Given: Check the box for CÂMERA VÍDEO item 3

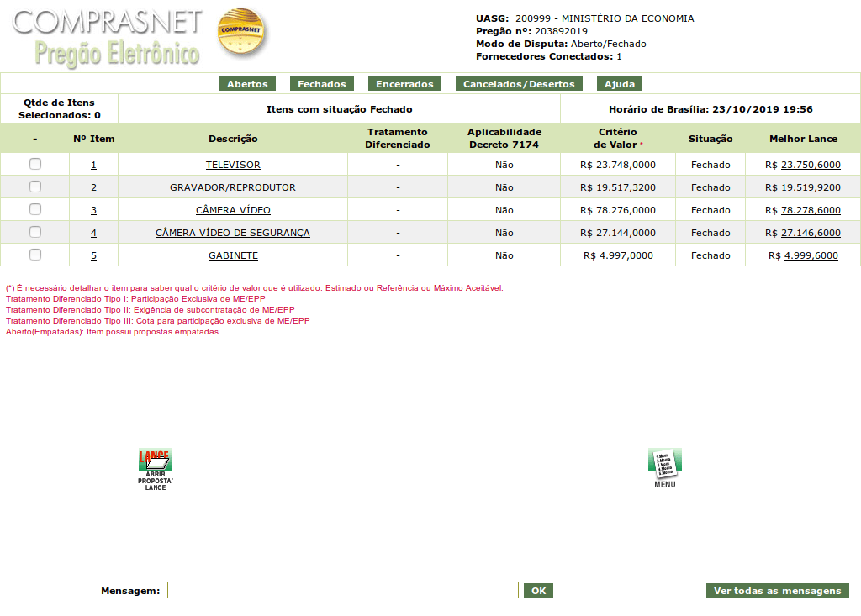Looking at the screenshot, I should (35, 209).
